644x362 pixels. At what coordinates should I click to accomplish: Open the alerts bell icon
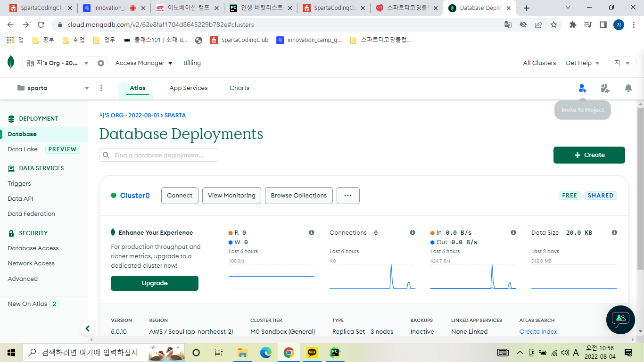pyautogui.click(x=628, y=88)
